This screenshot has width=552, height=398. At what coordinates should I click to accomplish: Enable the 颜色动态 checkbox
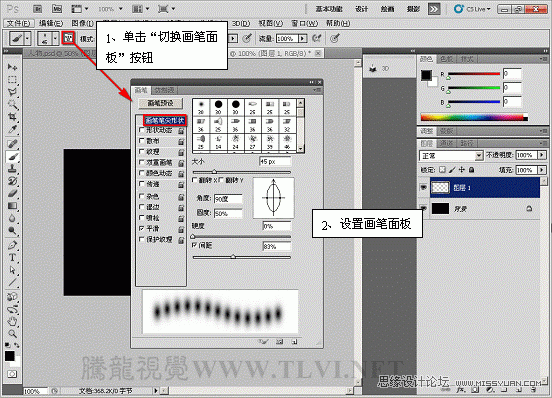(x=142, y=173)
